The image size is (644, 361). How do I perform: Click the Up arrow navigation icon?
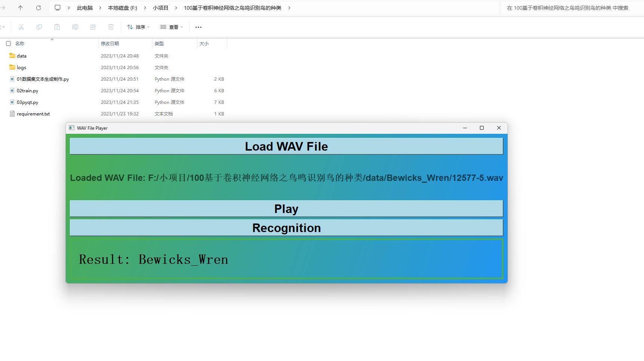[x=21, y=7]
